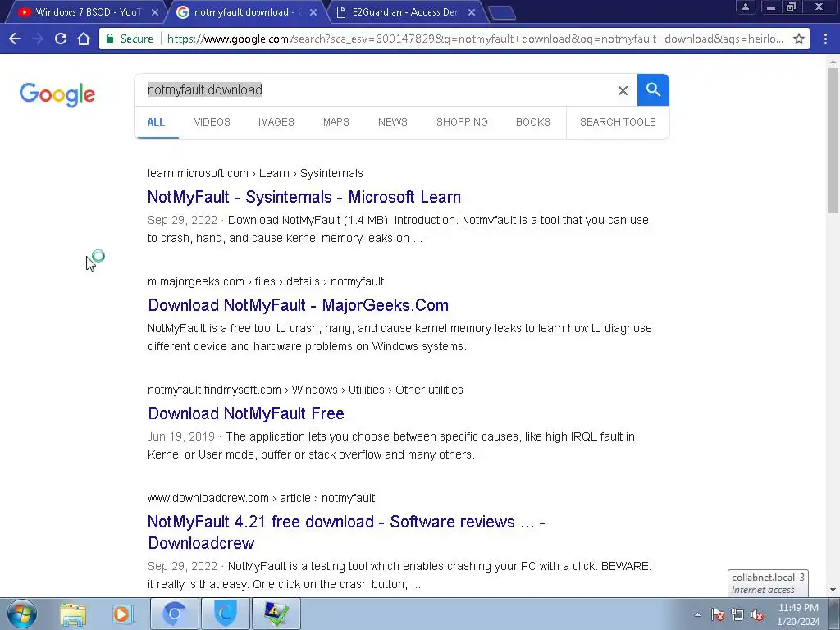The height and width of the screenshot is (630, 840).
Task: Click the browser address bar URL
Action: point(474,39)
